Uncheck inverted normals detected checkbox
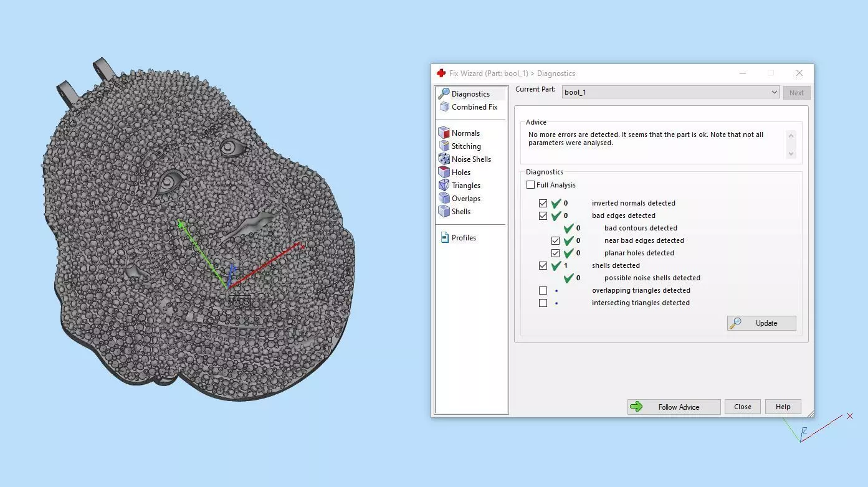The width and height of the screenshot is (868, 487). pyautogui.click(x=543, y=203)
